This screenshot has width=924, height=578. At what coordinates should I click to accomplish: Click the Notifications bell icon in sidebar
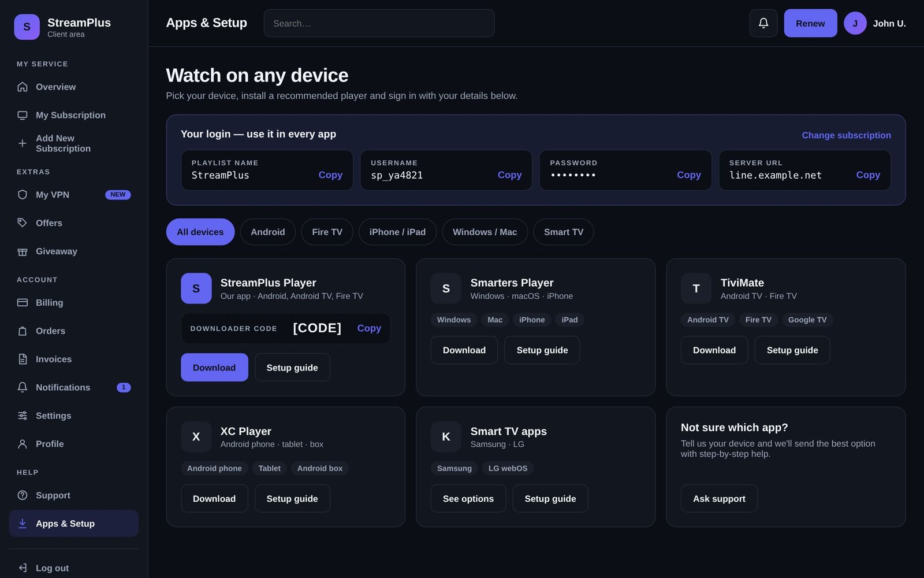23,387
